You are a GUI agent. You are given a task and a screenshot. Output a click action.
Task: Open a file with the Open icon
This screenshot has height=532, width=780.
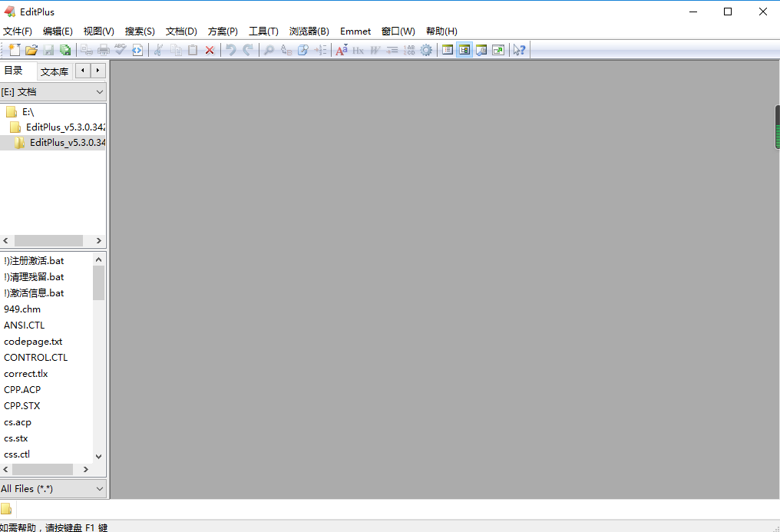[x=30, y=50]
